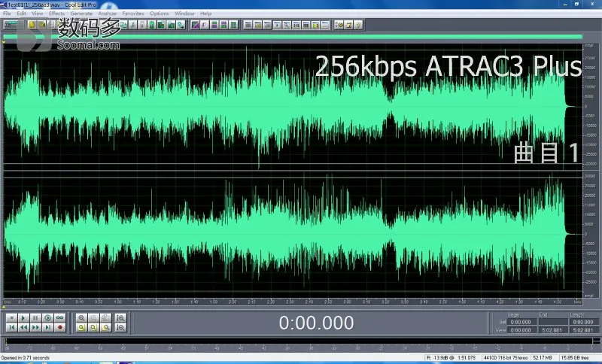This screenshot has width=602, height=364.
Task: Click the Open file folder icon
Action: click(x=41, y=25)
